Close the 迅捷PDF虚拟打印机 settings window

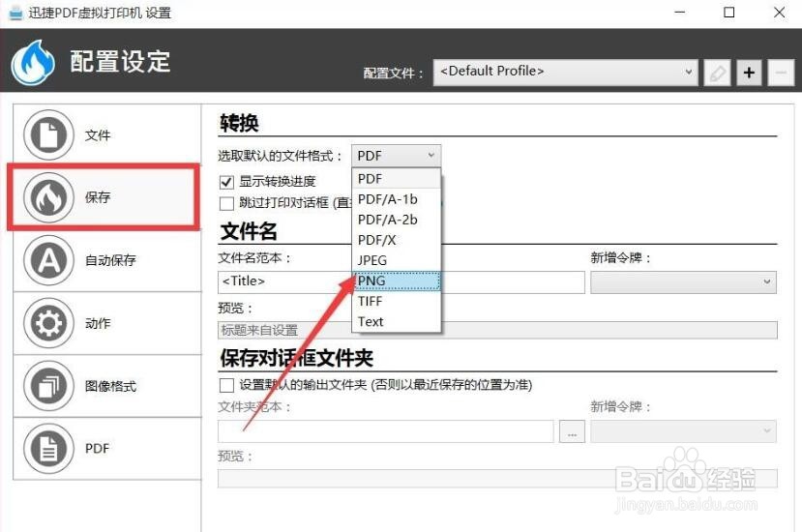(779, 13)
